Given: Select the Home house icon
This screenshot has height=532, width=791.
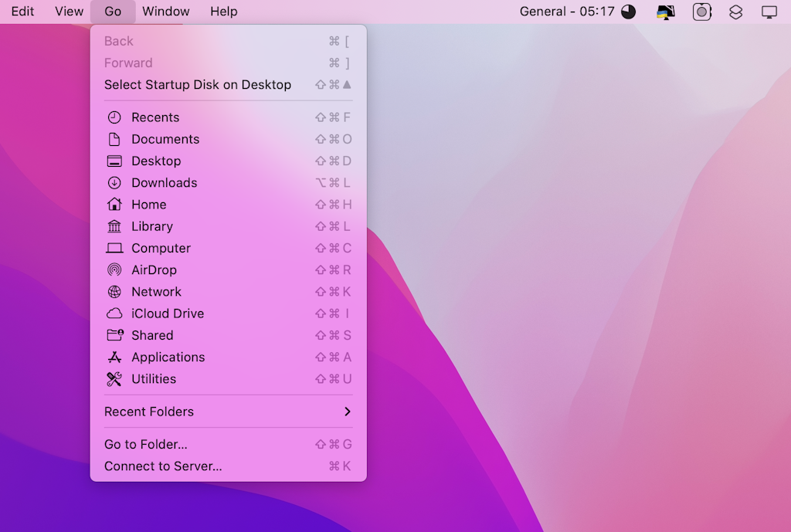Looking at the screenshot, I should click(x=114, y=204).
